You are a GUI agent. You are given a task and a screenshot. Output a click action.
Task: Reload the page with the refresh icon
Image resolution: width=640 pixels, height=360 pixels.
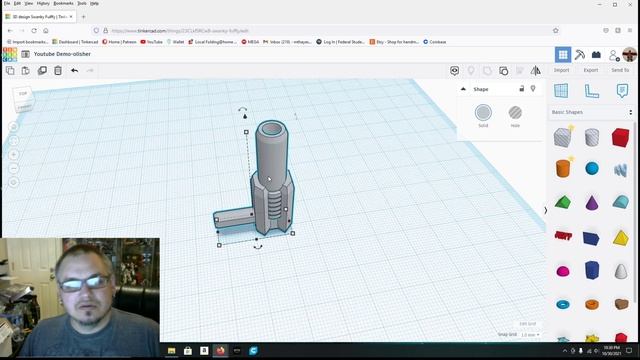(34, 31)
